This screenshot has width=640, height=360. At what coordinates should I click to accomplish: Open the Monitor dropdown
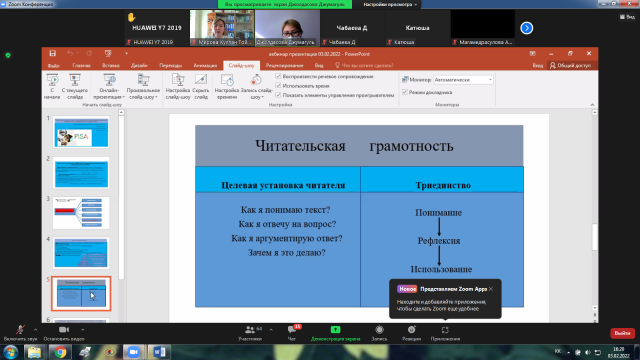pos(463,80)
